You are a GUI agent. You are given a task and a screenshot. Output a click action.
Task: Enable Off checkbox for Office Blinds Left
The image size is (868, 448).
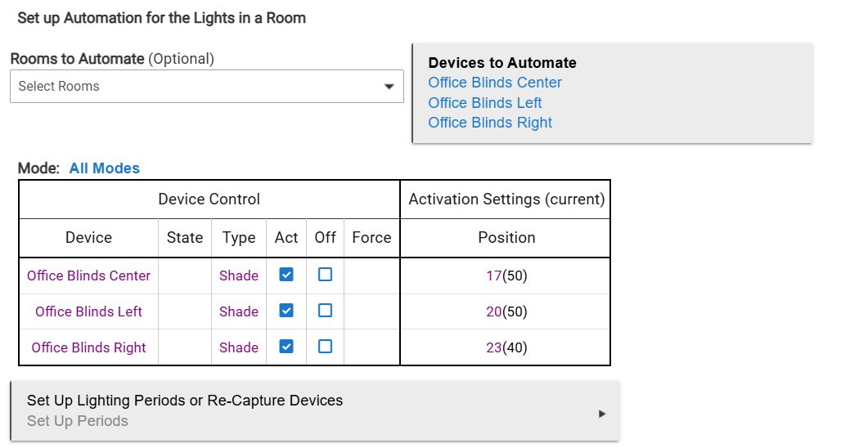coord(325,311)
